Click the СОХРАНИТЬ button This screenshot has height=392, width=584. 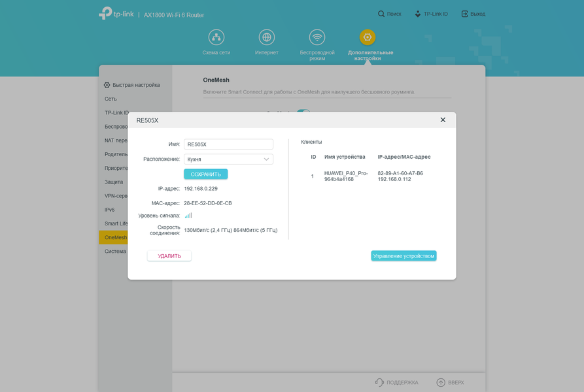coord(205,174)
